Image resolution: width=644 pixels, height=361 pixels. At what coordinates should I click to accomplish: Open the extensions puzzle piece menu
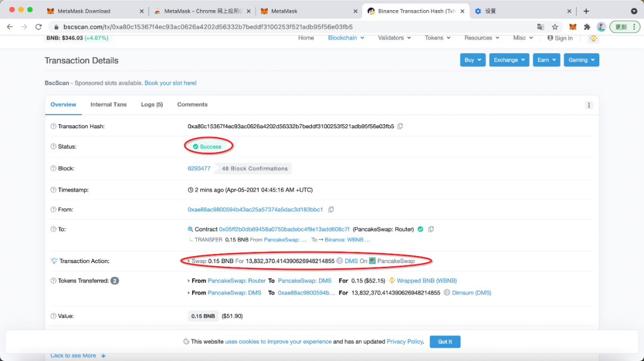pos(587,27)
